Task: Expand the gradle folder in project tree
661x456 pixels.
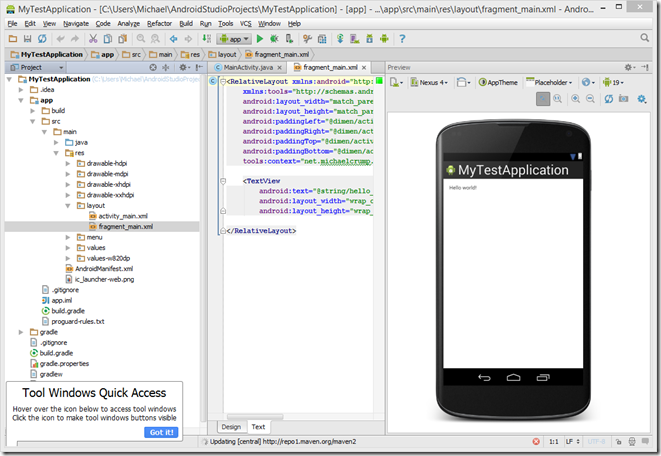Action: point(21,332)
